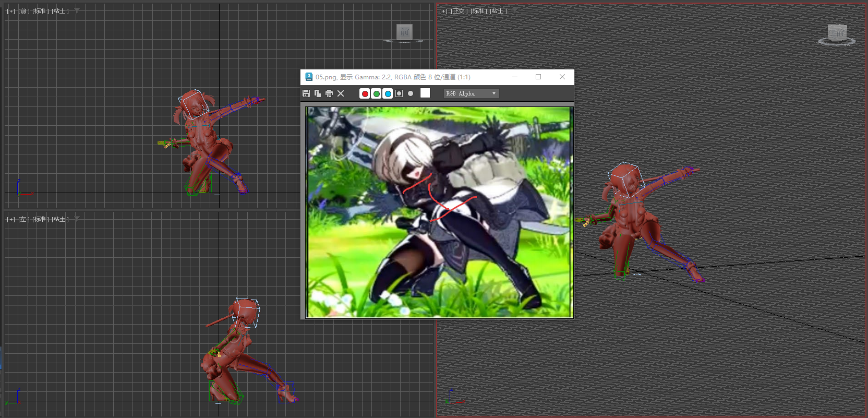The width and height of the screenshot is (868, 418).
Task: Click the Copy Image icon in frame buffer
Action: pyautogui.click(x=318, y=93)
